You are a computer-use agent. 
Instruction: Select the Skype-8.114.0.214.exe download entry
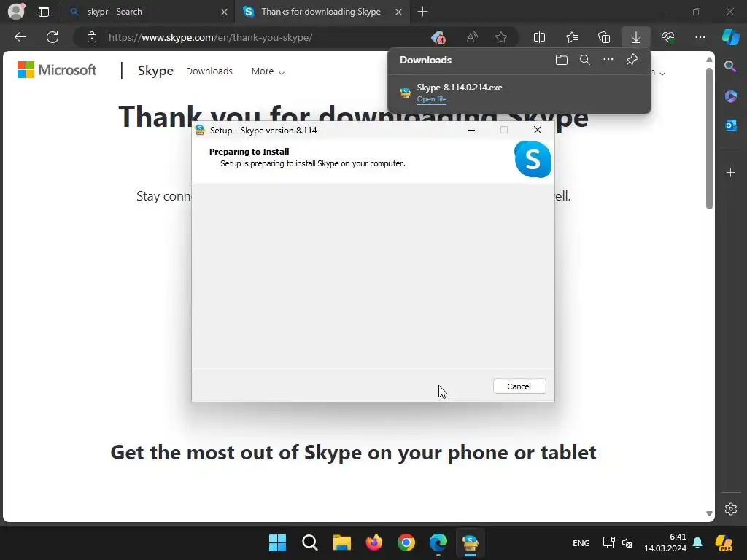[x=519, y=93]
